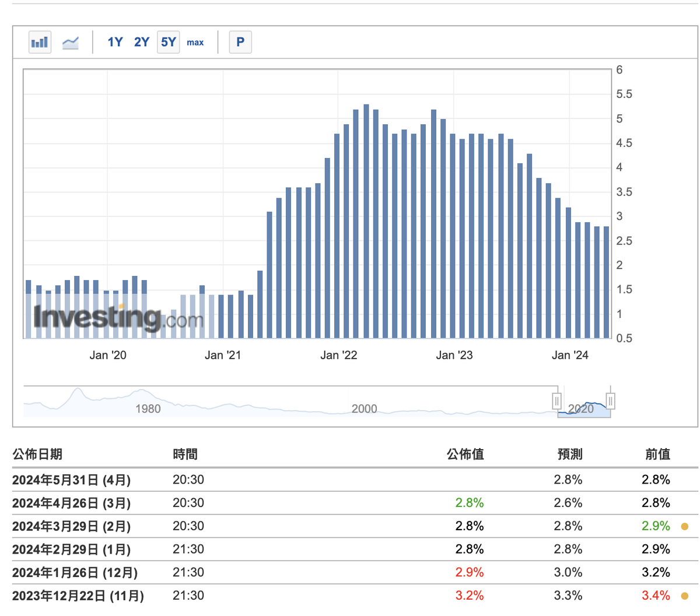Click the 預測 column header
Image resolution: width=700 pixels, height=616 pixels.
(x=570, y=454)
